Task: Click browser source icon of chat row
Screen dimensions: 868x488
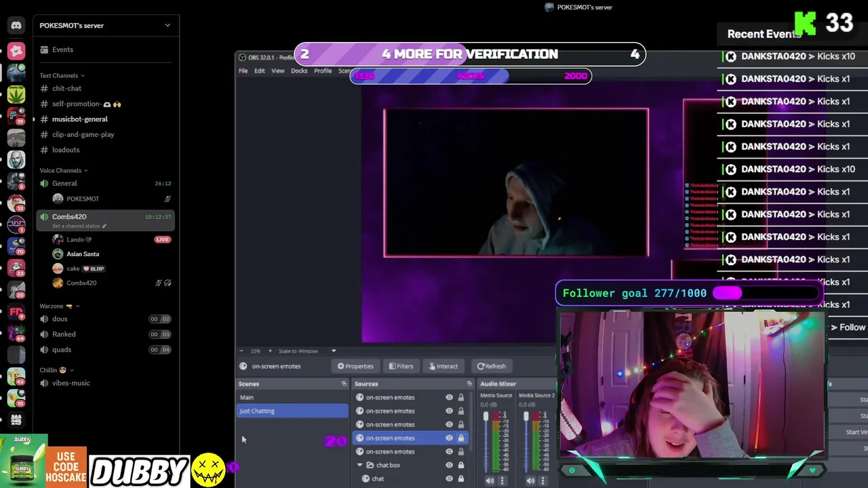Action: [366, 479]
